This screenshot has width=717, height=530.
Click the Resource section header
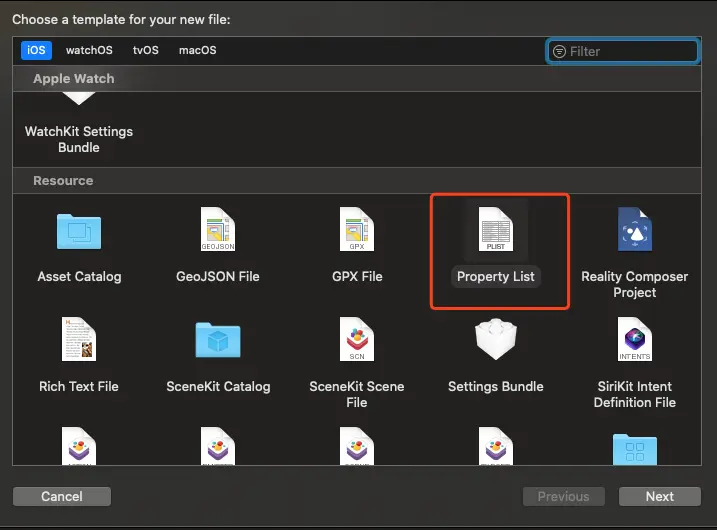coord(63,181)
